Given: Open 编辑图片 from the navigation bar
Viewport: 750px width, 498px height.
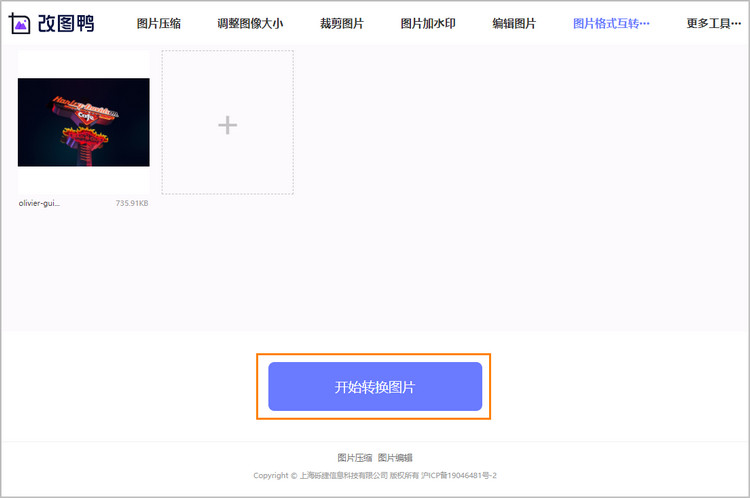Looking at the screenshot, I should point(514,23).
